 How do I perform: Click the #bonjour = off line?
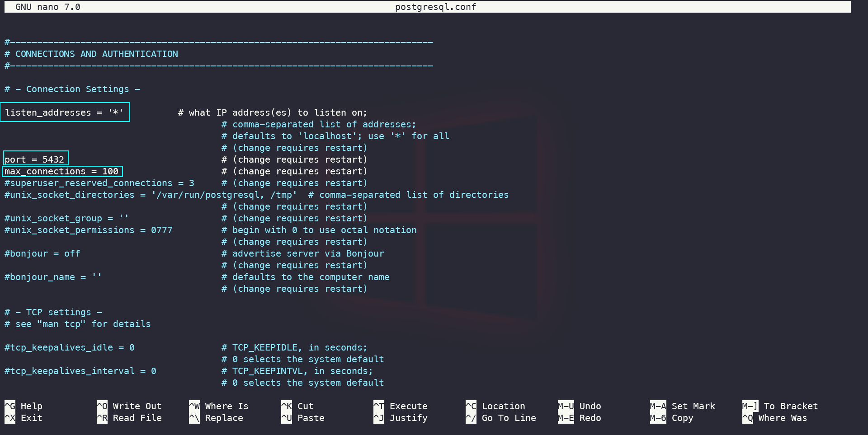pos(42,253)
